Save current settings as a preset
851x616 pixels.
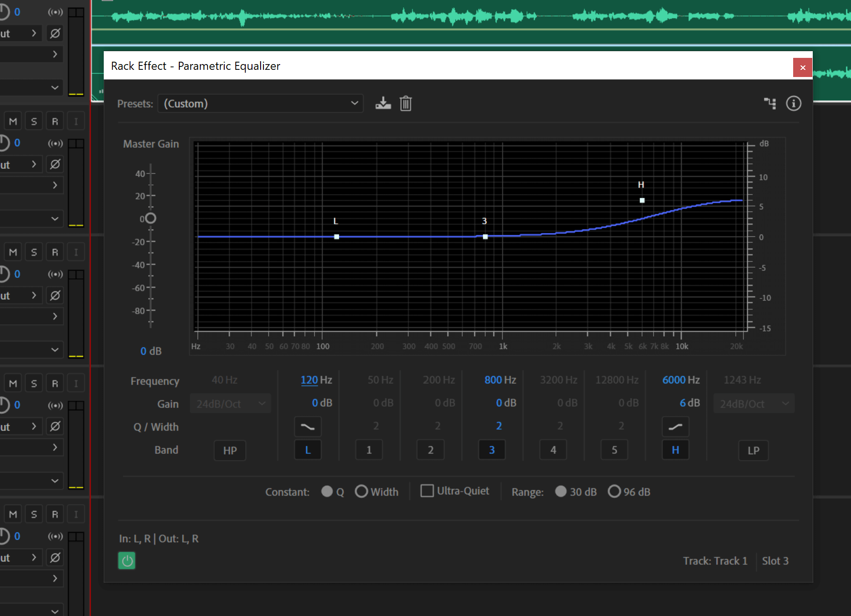[383, 103]
